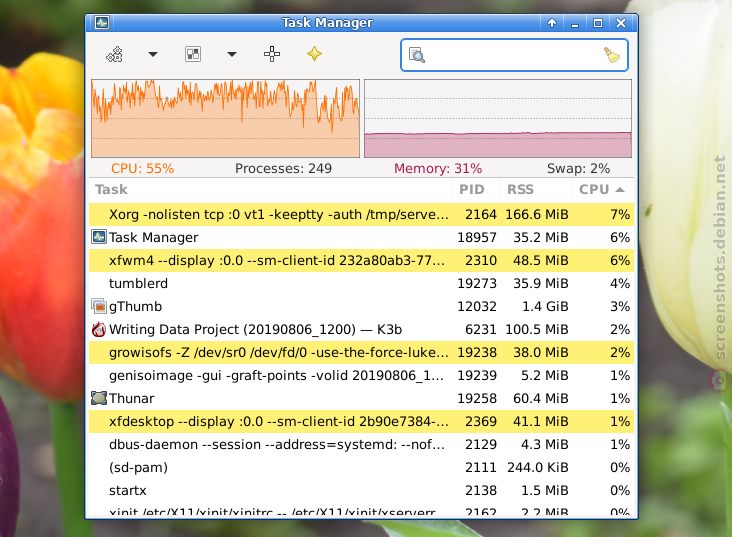Sort processes by RSS column header
732x537 pixels.
(x=536, y=190)
